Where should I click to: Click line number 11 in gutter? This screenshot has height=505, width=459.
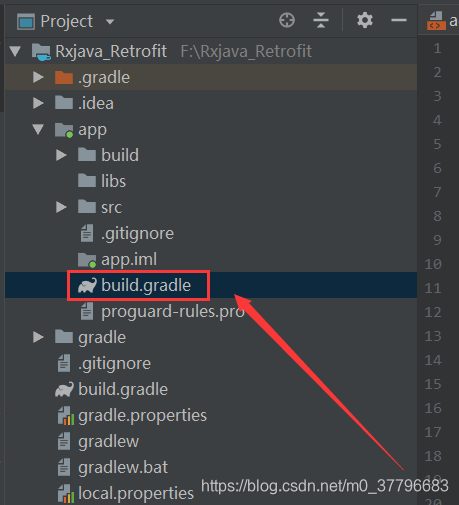(433, 288)
